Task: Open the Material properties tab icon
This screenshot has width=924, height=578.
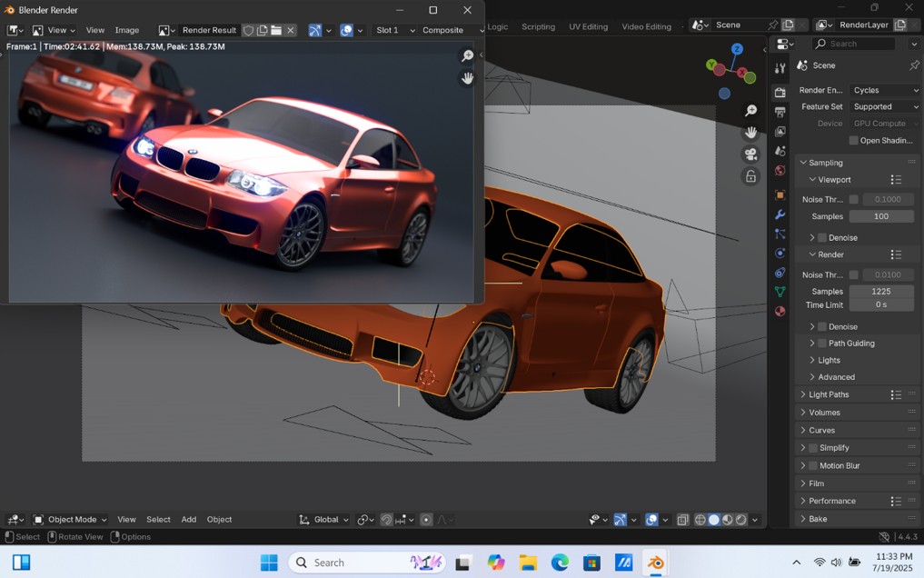Action: pyautogui.click(x=780, y=312)
